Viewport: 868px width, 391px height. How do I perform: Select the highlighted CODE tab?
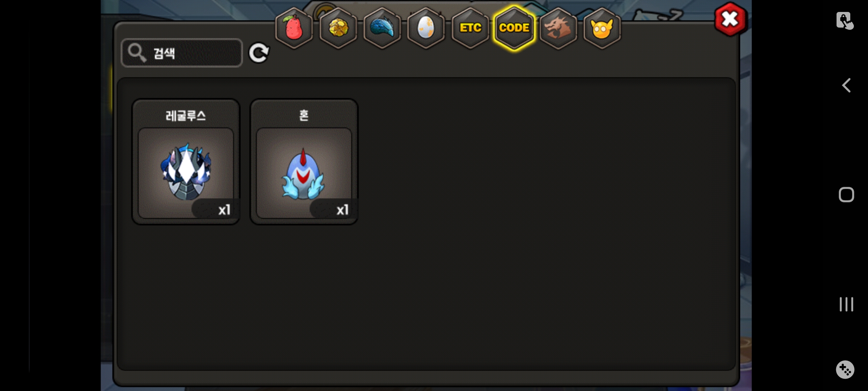(514, 28)
